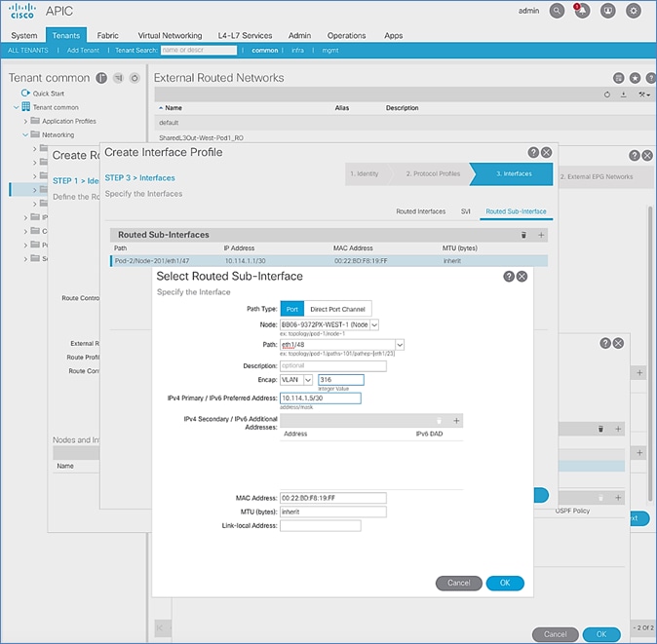
Task: Sort by Name column header
Action: click(174, 108)
